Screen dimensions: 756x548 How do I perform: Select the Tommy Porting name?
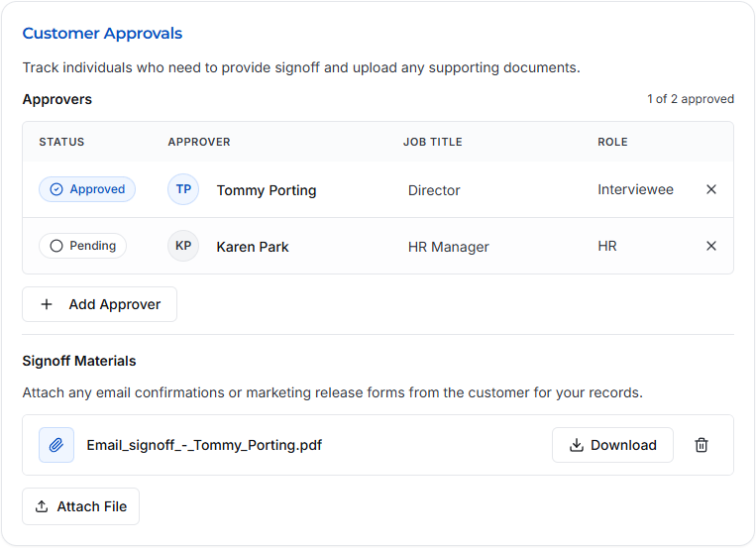pyautogui.click(x=267, y=190)
